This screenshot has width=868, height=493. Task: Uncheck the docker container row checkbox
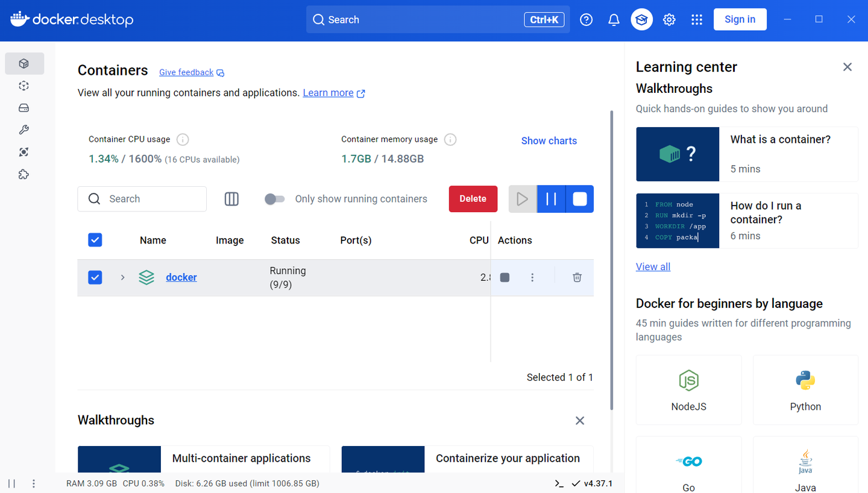tap(95, 277)
